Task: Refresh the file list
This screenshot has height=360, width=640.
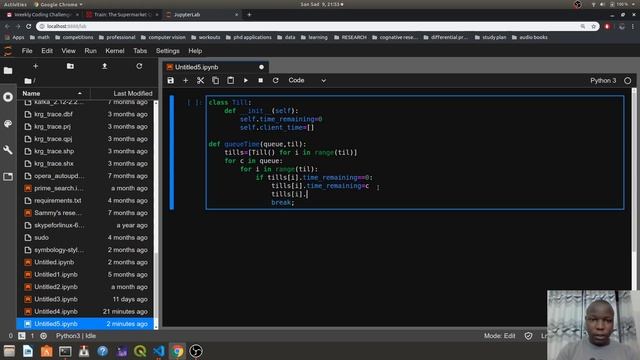Action: [x=139, y=66]
